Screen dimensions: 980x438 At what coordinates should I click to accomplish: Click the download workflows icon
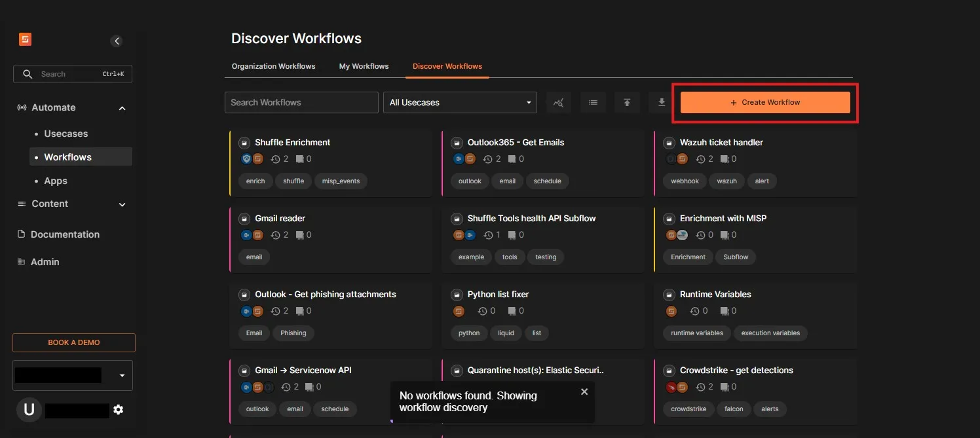(x=662, y=103)
